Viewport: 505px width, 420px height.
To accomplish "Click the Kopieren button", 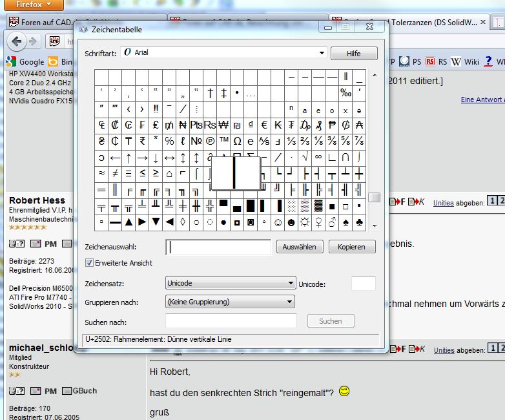I will pyautogui.click(x=352, y=247).
